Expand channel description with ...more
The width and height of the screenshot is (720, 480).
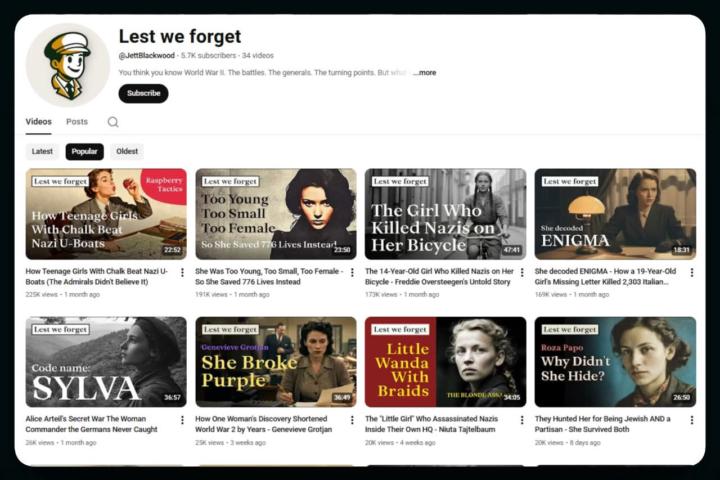(x=425, y=73)
